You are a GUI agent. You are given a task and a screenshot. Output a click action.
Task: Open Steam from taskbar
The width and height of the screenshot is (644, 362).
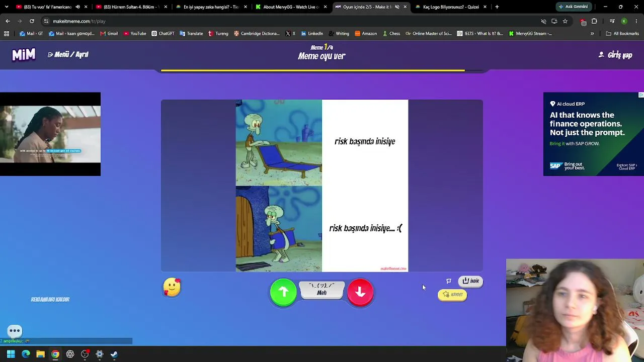[114, 354]
